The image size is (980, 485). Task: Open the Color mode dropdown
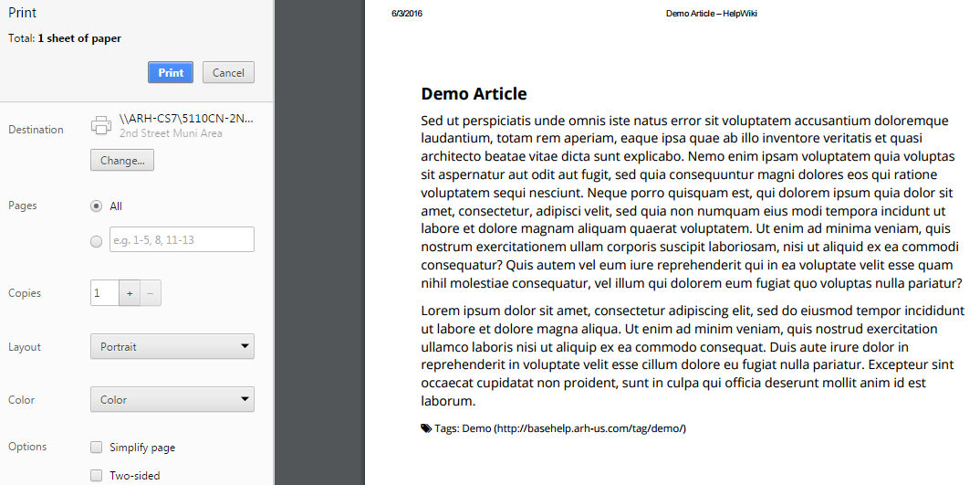point(172,400)
